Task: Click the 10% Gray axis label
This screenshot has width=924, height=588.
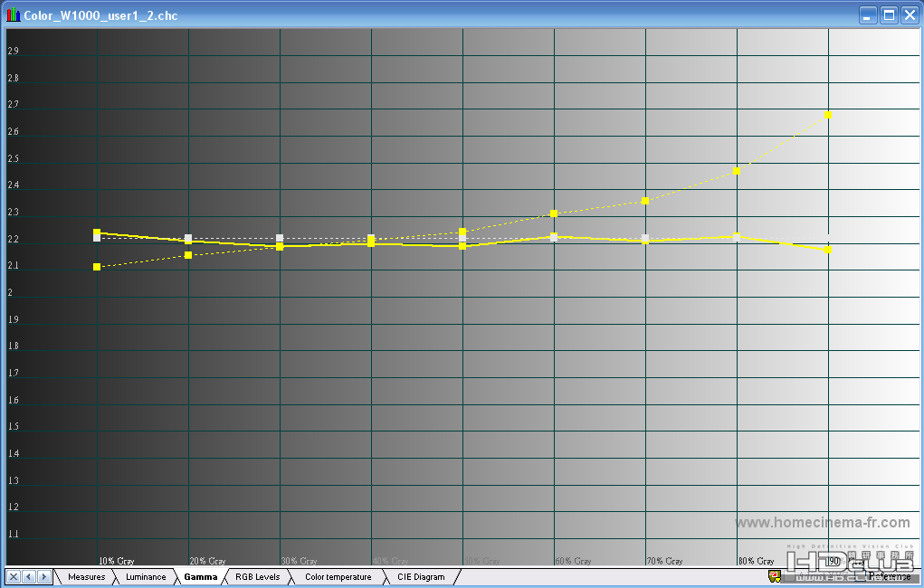Action: tap(116, 561)
